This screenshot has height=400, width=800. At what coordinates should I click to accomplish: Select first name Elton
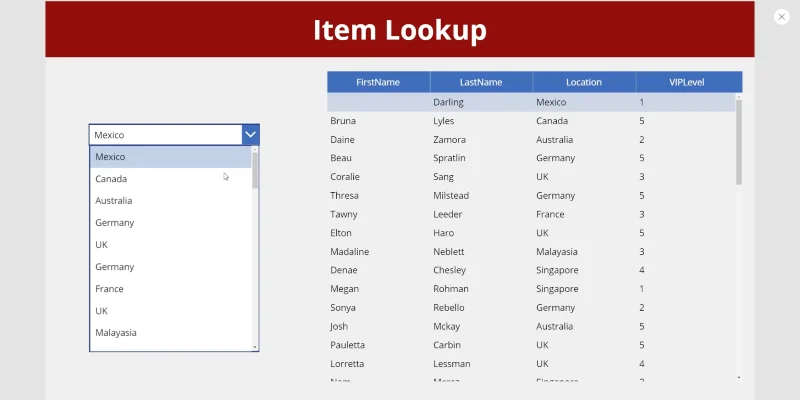point(340,233)
